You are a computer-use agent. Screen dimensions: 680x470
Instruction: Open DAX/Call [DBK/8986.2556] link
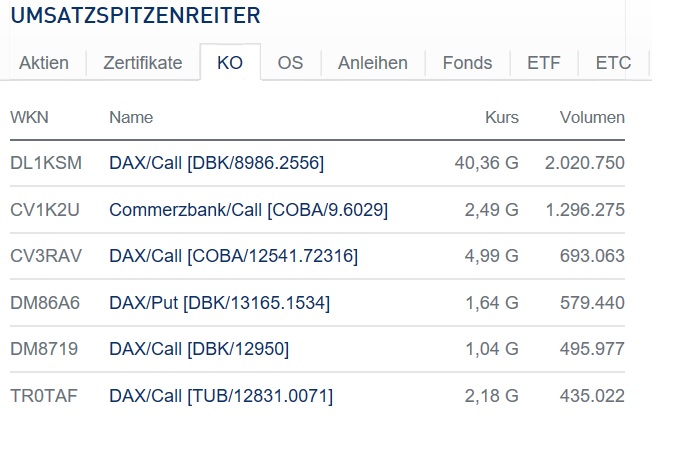tap(216, 162)
